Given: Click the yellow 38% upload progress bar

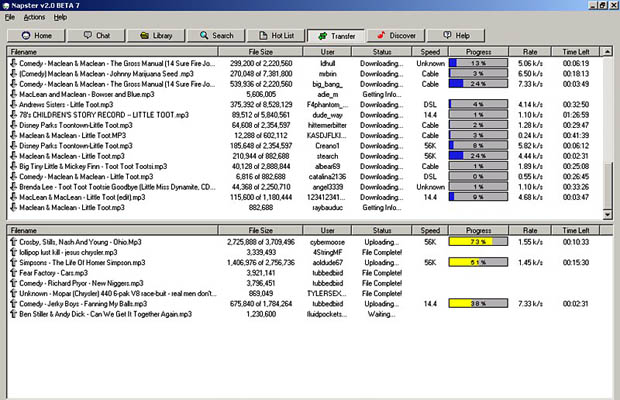Looking at the screenshot, I should (478, 304).
